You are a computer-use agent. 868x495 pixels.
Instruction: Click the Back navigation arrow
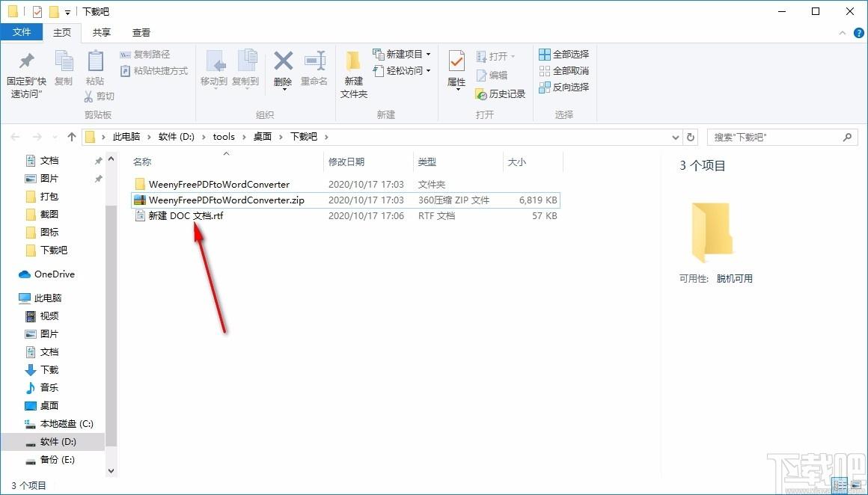[x=15, y=137]
